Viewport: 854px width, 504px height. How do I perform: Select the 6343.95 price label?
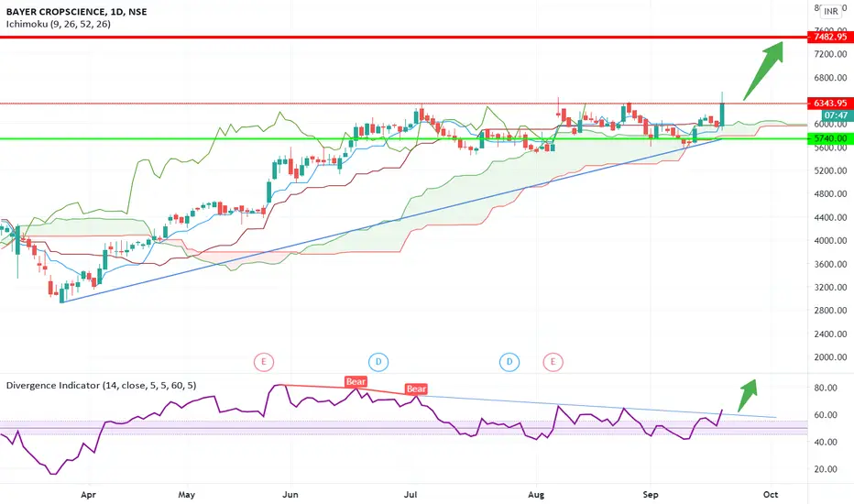pos(830,103)
